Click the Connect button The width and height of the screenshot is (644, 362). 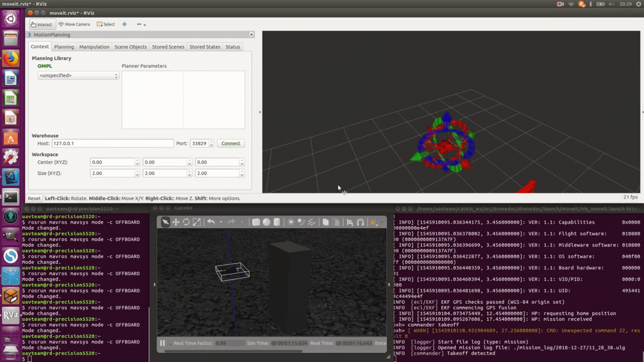coord(231,143)
